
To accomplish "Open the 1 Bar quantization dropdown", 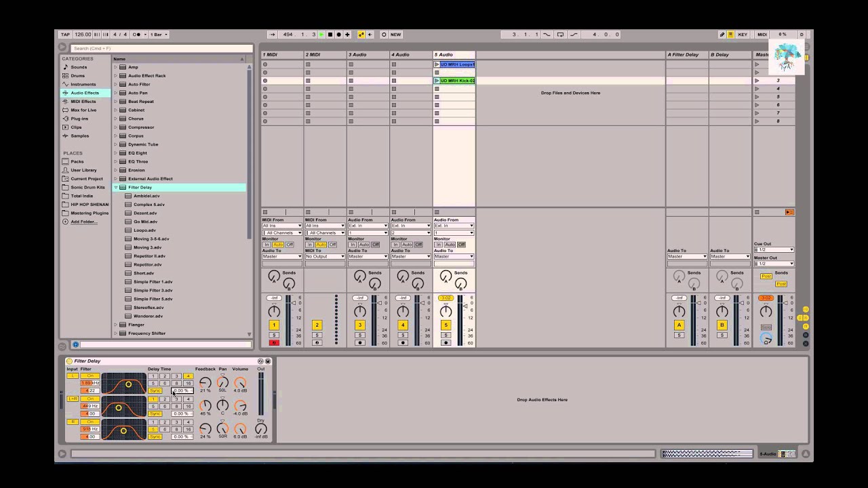I will click(159, 35).
